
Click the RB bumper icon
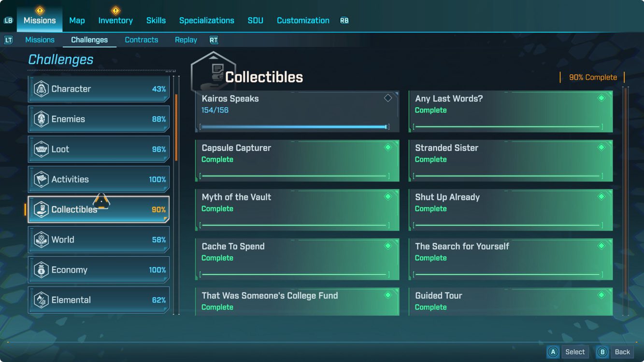click(344, 21)
